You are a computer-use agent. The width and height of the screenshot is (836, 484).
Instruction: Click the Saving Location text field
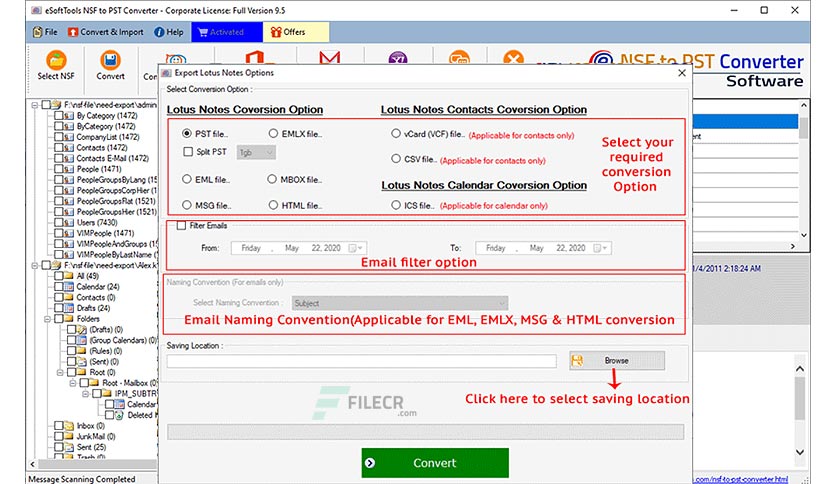point(361,361)
